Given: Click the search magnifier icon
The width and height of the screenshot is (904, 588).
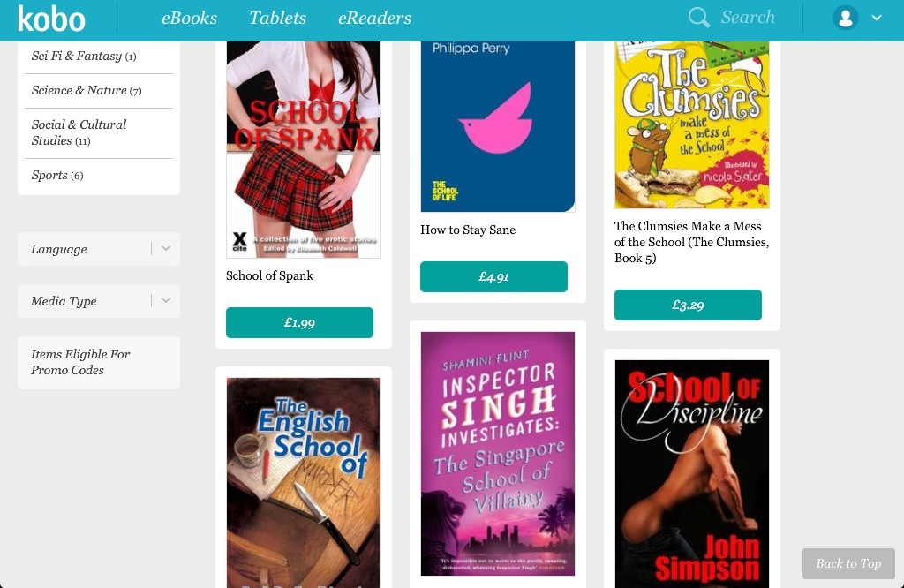Looking at the screenshot, I should click(699, 18).
